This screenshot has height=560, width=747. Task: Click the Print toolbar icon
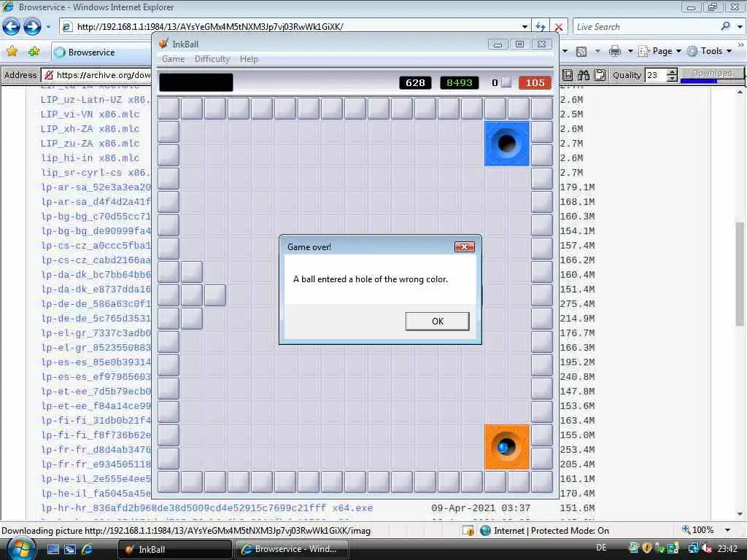click(614, 51)
